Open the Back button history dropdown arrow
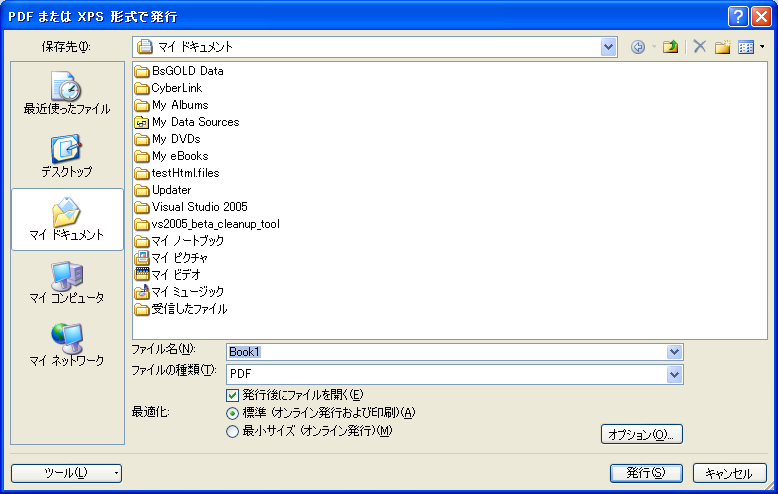This screenshot has width=778, height=494. [654, 47]
